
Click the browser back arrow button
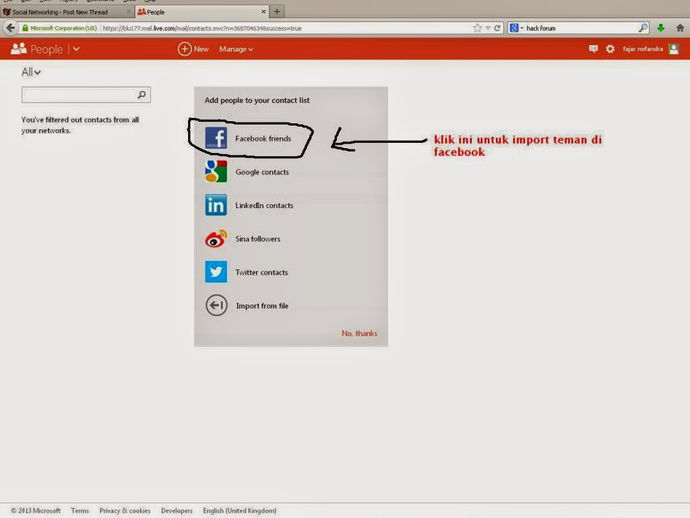pos(10,28)
